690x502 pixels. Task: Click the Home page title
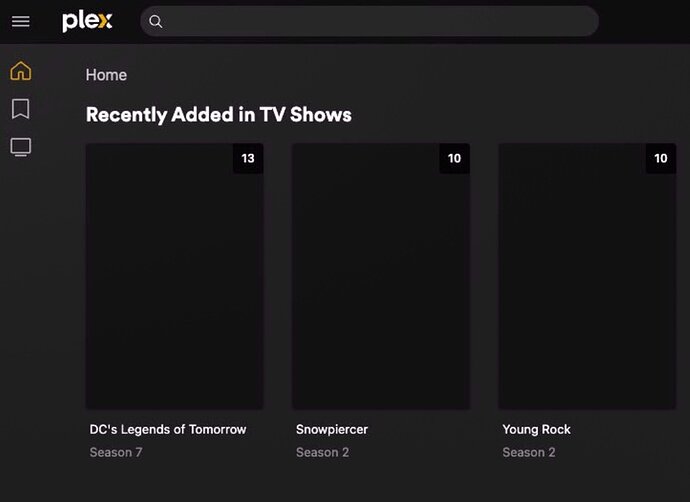point(106,75)
